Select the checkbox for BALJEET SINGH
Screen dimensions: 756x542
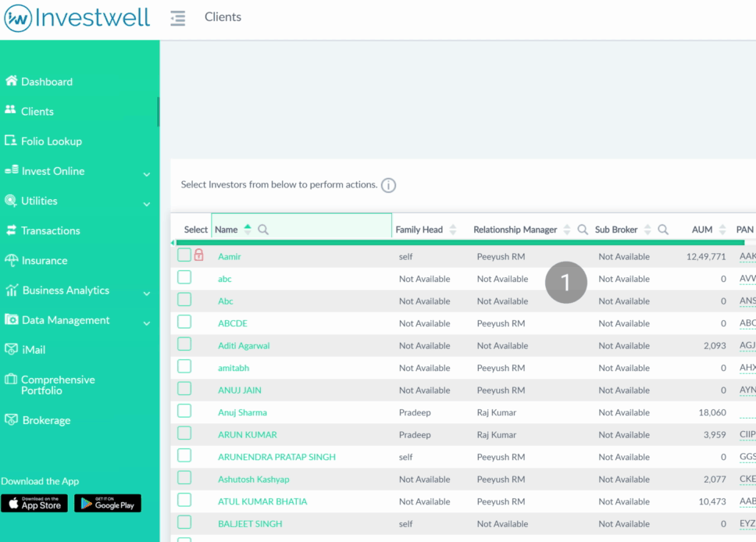[184, 523]
